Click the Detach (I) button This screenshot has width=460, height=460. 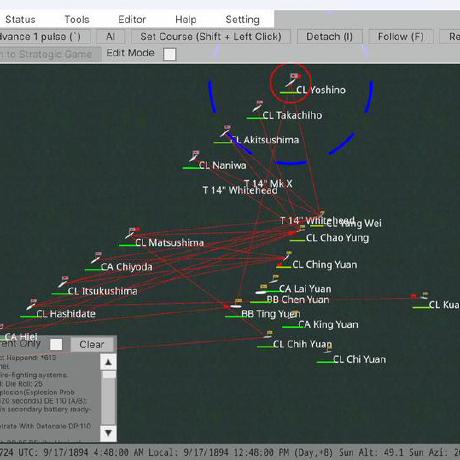329,37
